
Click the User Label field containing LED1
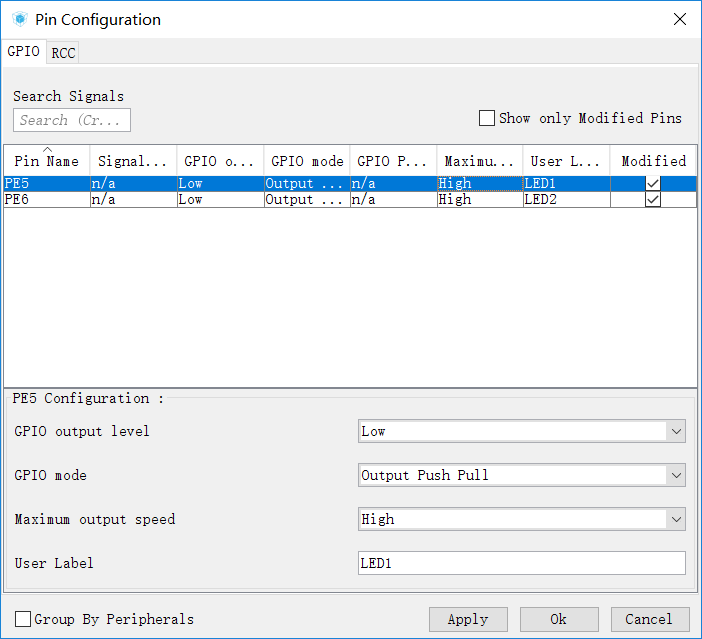coord(522,563)
